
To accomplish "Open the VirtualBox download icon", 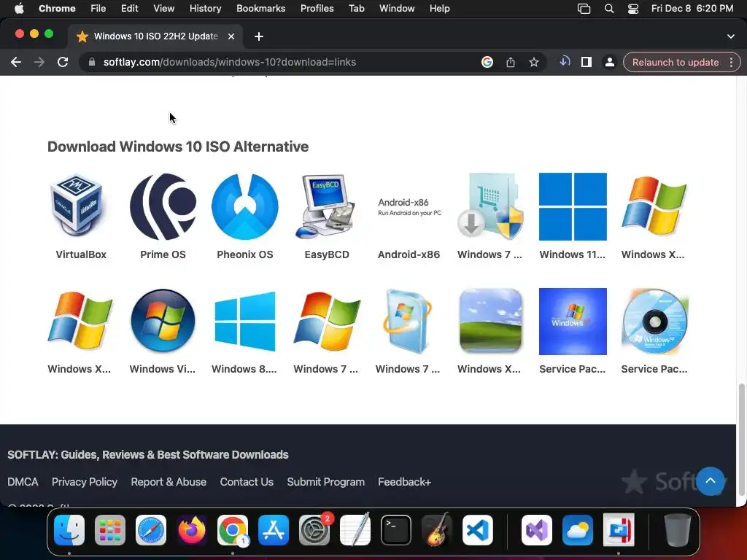I will point(77,206).
